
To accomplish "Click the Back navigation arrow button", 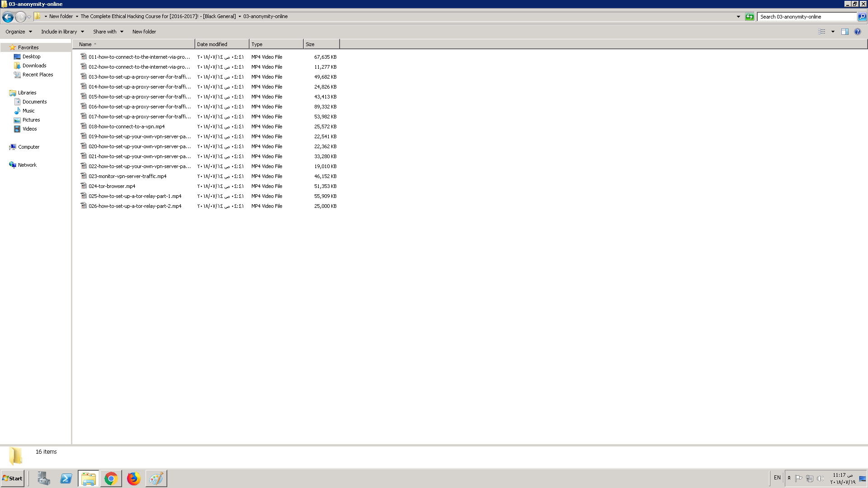I will coord(8,17).
